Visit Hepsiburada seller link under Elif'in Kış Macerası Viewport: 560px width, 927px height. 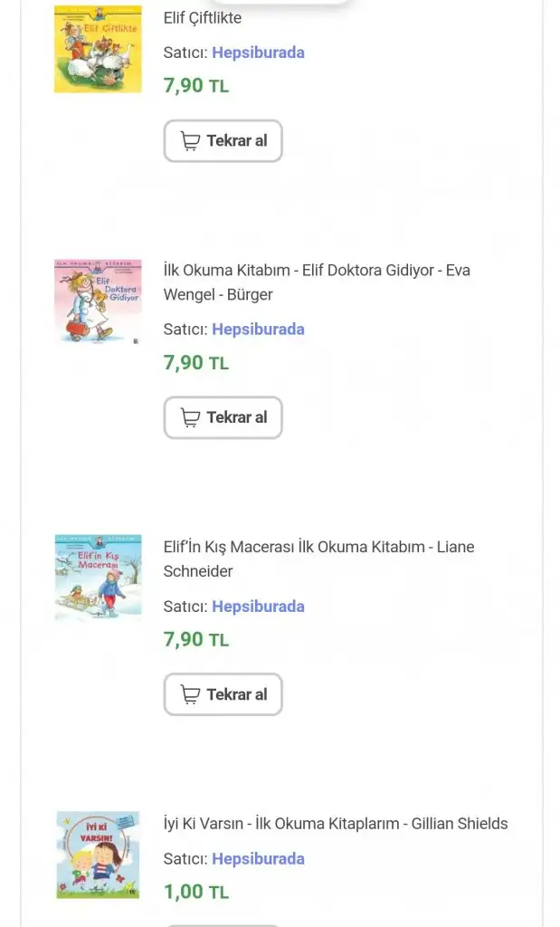pyautogui.click(x=258, y=606)
